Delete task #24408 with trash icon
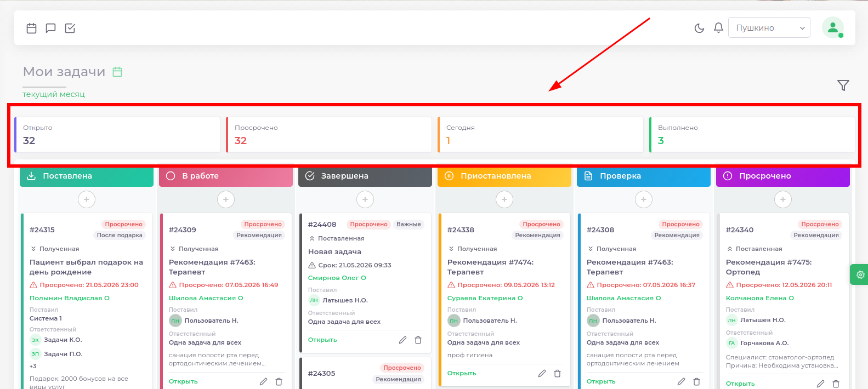Viewport: 868px width, 389px height. [418, 340]
